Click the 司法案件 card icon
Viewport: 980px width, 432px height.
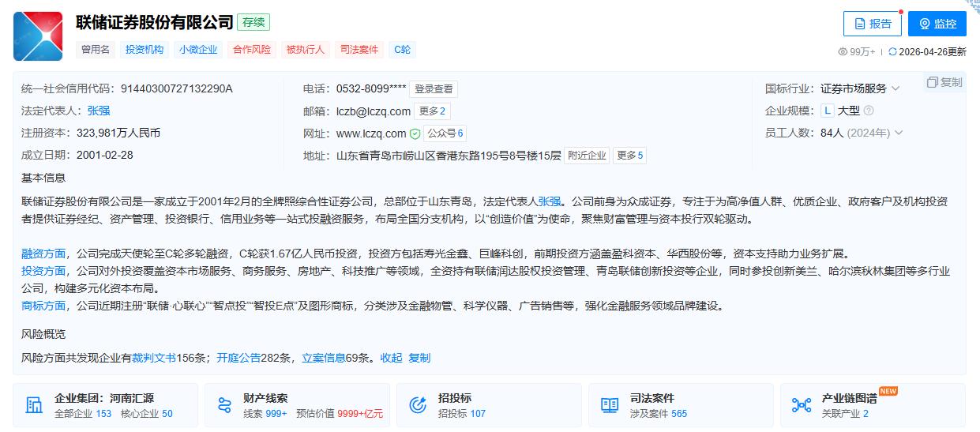pos(610,406)
